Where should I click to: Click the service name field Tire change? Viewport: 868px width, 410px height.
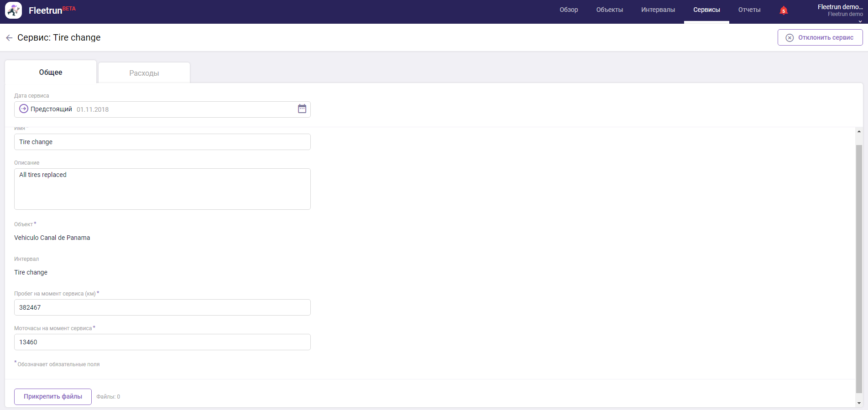pyautogui.click(x=162, y=142)
